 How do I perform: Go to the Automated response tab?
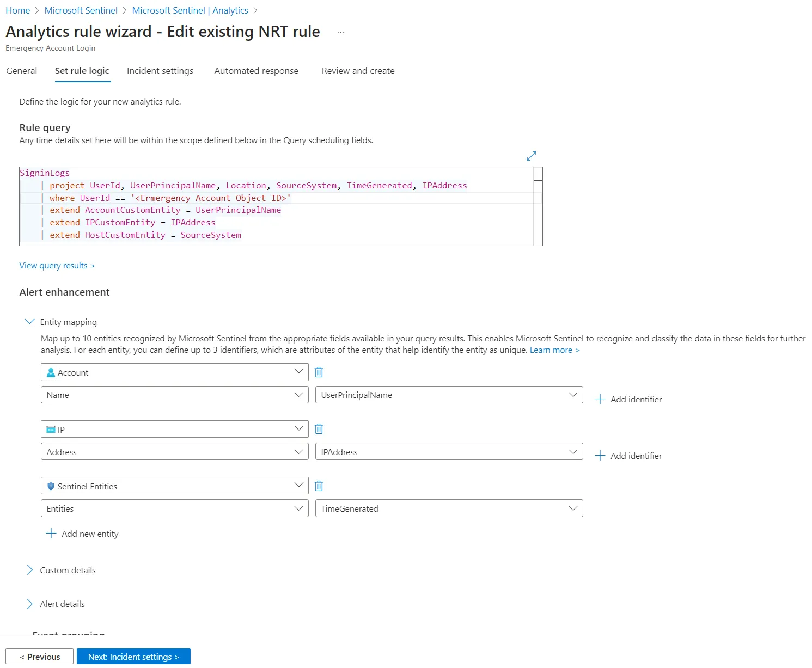256,71
